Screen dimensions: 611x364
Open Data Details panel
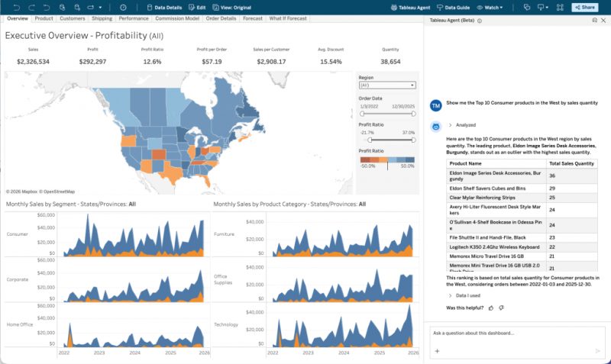[164, 8]
